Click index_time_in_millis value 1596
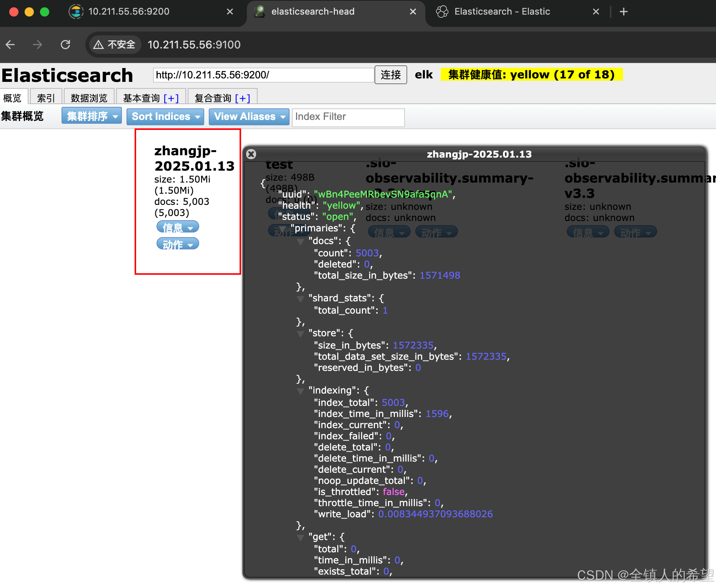 point(437,414)
